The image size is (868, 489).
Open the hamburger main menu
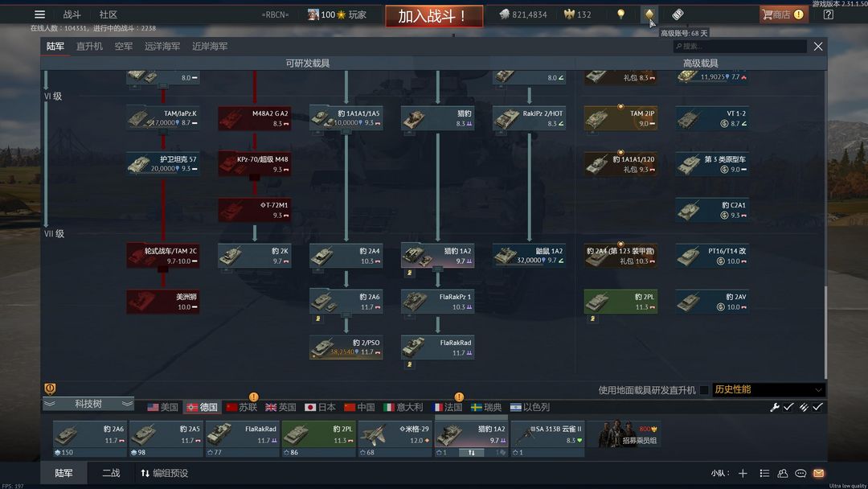39,14
